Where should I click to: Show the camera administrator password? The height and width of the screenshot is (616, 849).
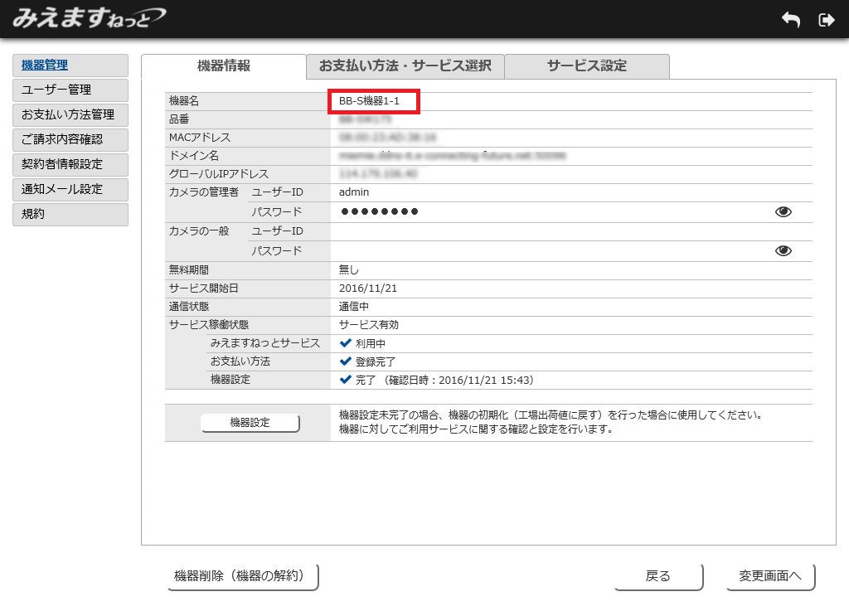point(783,212)
